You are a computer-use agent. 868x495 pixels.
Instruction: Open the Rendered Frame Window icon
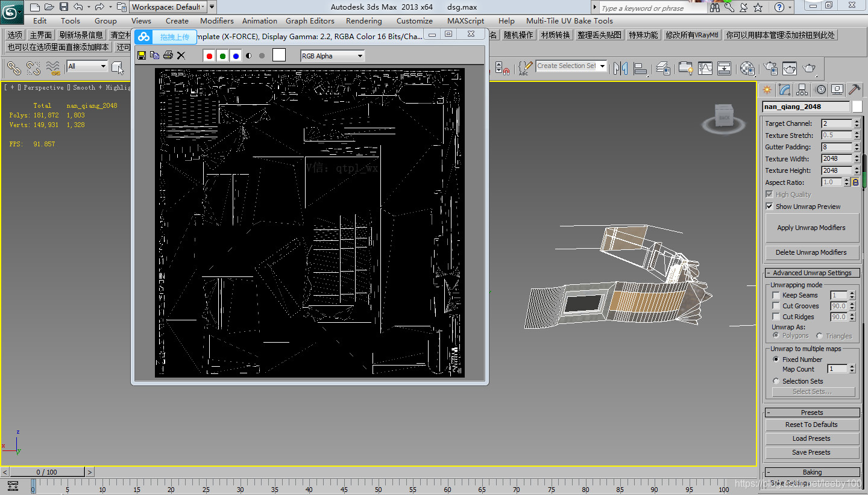[790, 67]
